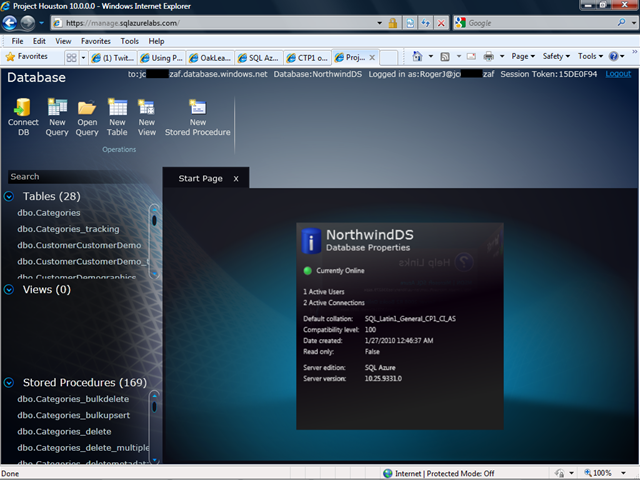
Task: Open the zoom level dropdown arrow
Action: (x=623, y=473)
